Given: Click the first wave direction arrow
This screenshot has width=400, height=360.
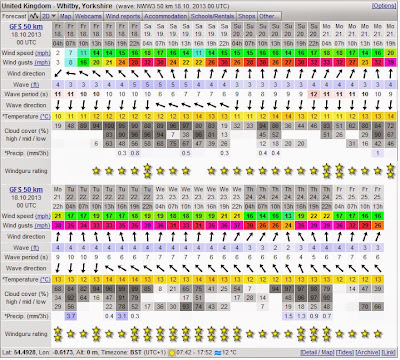Looking at the screenshot, I should click(x=58, y=105).
